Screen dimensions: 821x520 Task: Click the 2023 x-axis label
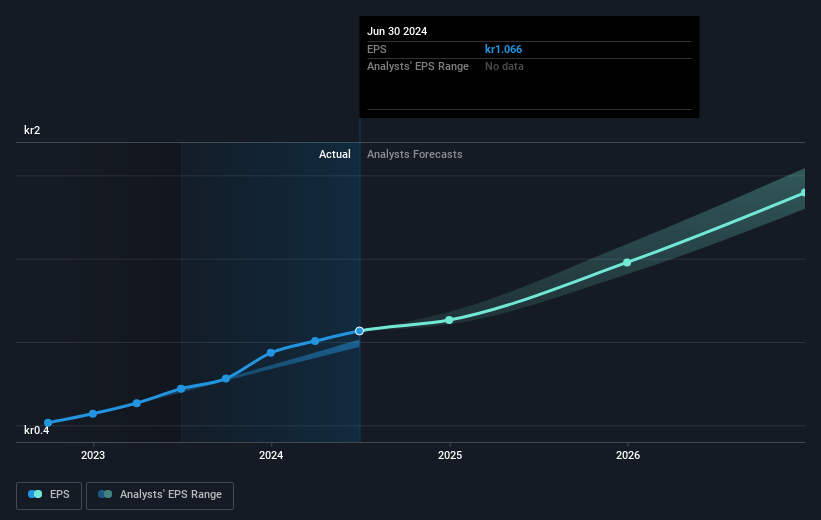(x=93, y=456)
